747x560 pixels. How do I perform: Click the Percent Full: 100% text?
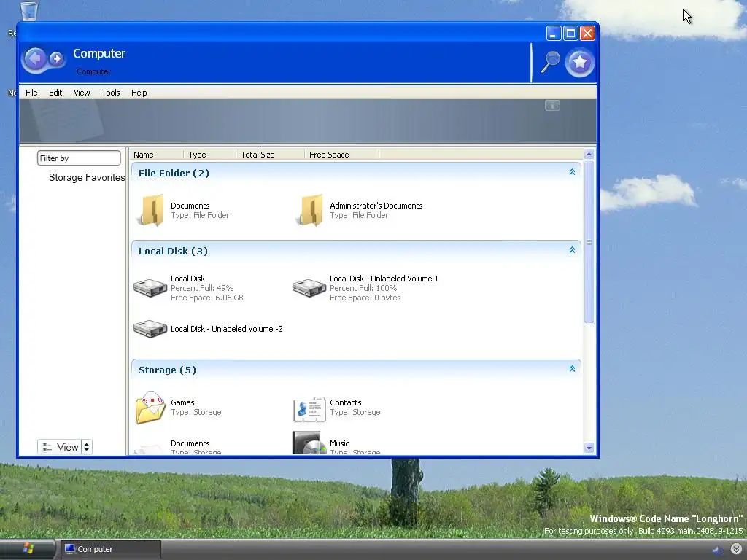363,288
